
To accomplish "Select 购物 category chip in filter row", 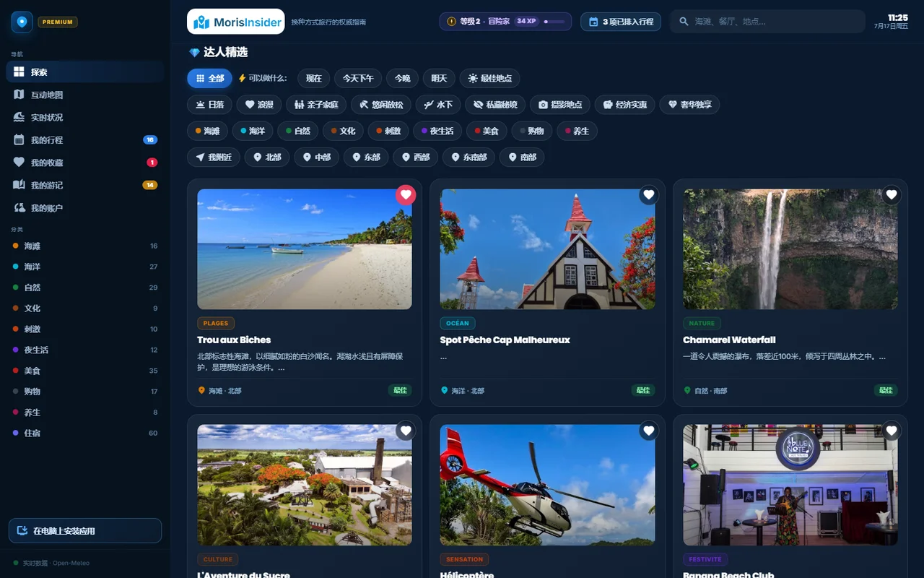I will (532, 131).
